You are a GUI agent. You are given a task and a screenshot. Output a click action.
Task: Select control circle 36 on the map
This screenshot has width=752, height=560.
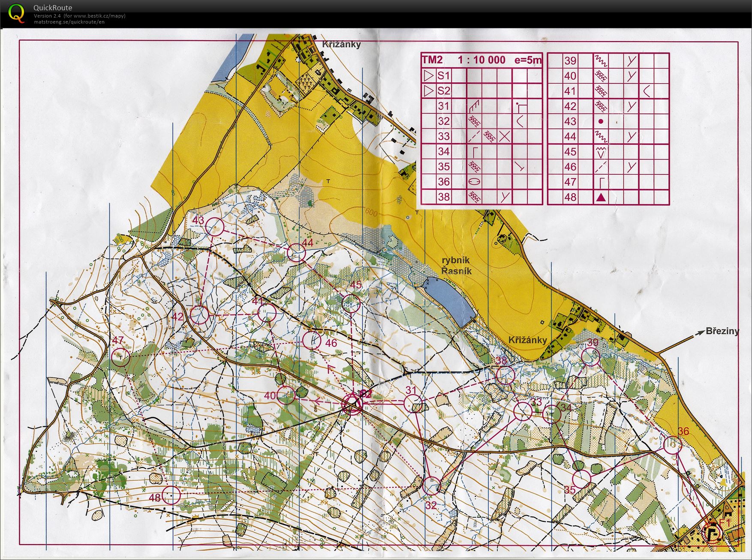point(673,445)
